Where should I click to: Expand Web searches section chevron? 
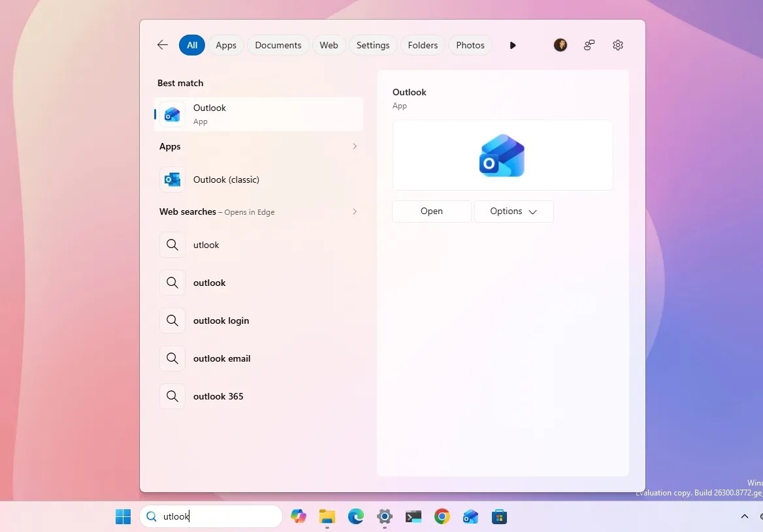354,211
